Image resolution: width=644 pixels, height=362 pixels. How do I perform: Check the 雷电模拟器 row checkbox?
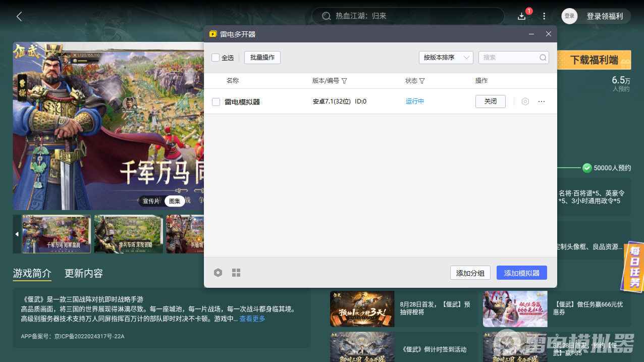pyautogui.click(x=215, y=101)
